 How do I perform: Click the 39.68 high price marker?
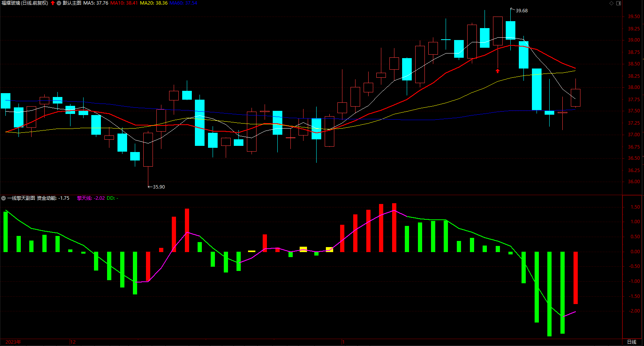tap(522, 11)
